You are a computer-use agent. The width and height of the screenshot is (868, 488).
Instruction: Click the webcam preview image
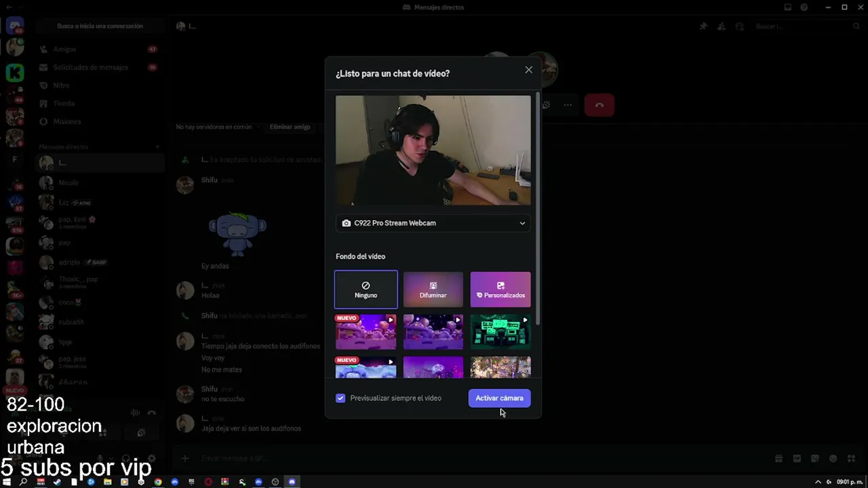[433, 150]
